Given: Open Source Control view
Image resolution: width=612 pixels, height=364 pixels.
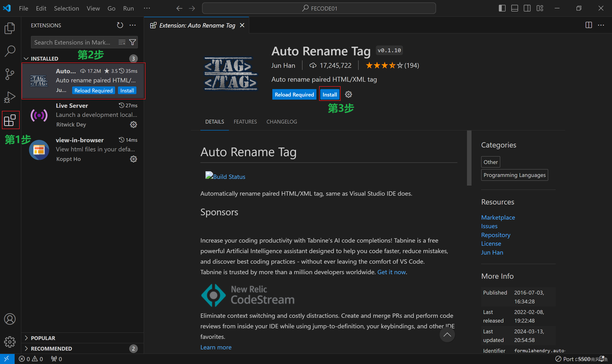Looking at the screenshot, I should click(x=10, y=74).
